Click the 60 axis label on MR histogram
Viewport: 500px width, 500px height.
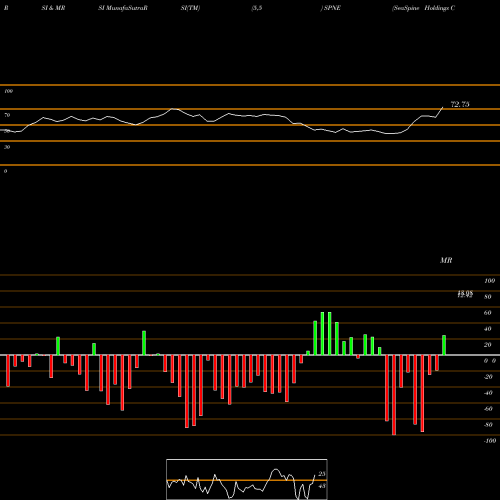point(488,313)
